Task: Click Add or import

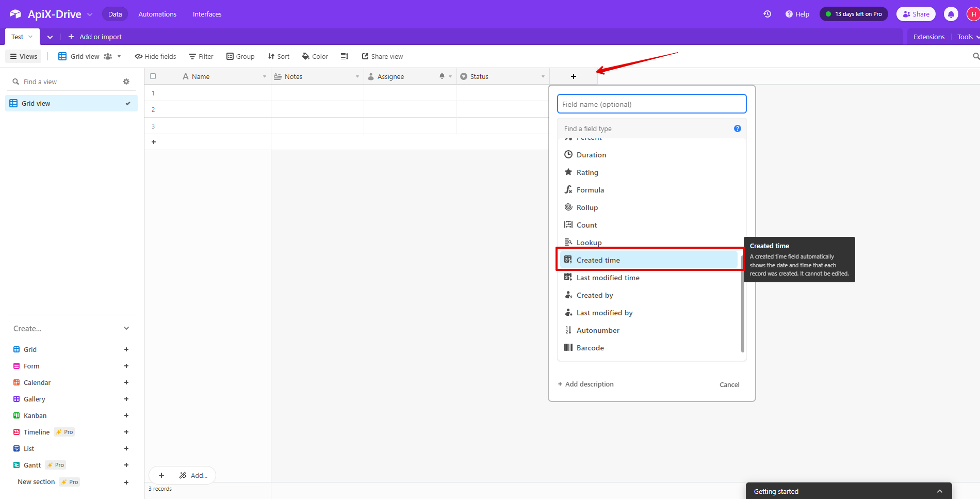Action: (95, 37)
